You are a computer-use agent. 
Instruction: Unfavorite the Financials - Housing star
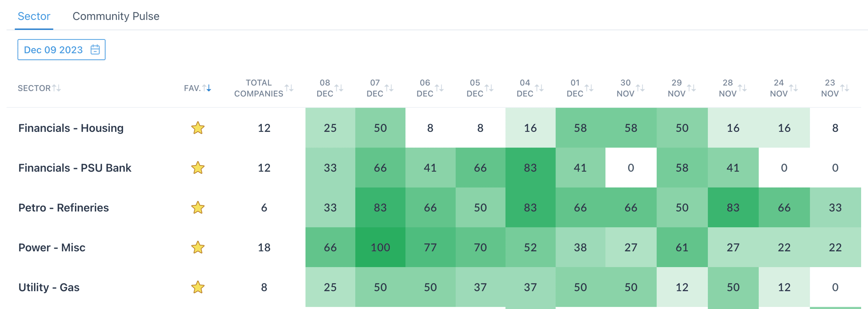[198, 128]
